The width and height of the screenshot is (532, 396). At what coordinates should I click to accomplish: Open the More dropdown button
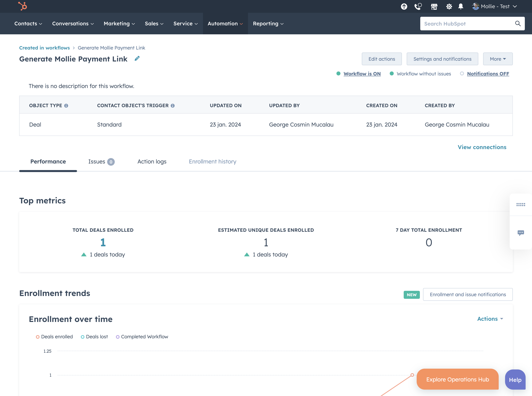click(498, 59)
